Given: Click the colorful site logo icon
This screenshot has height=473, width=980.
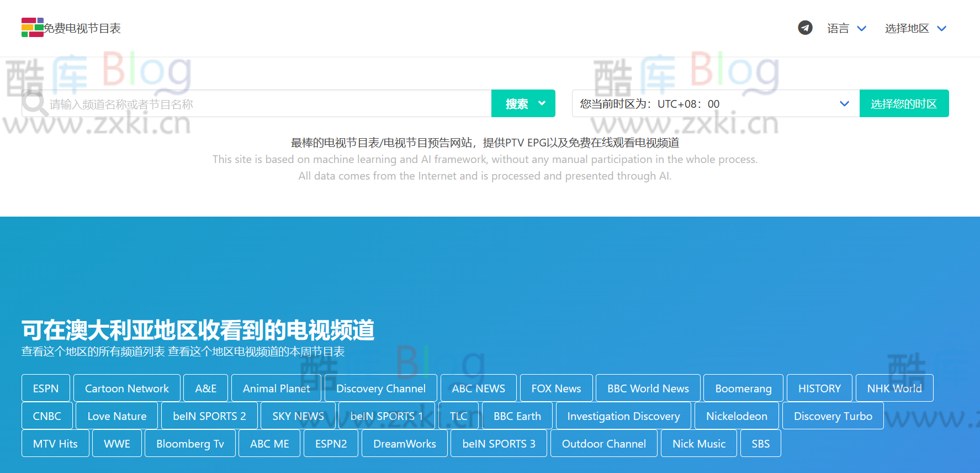Looking at the screenshot, I should (32, 28).
